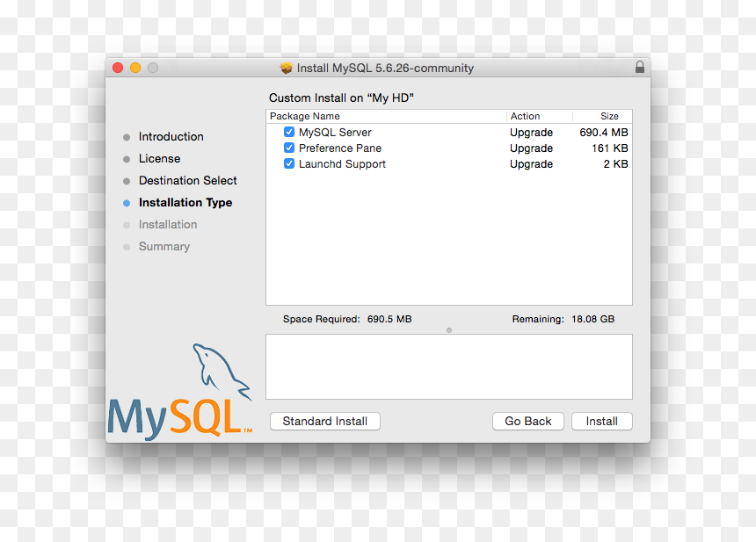
Task: Click the Upgrade action for MySQL Server
Action: click(531, 132)
